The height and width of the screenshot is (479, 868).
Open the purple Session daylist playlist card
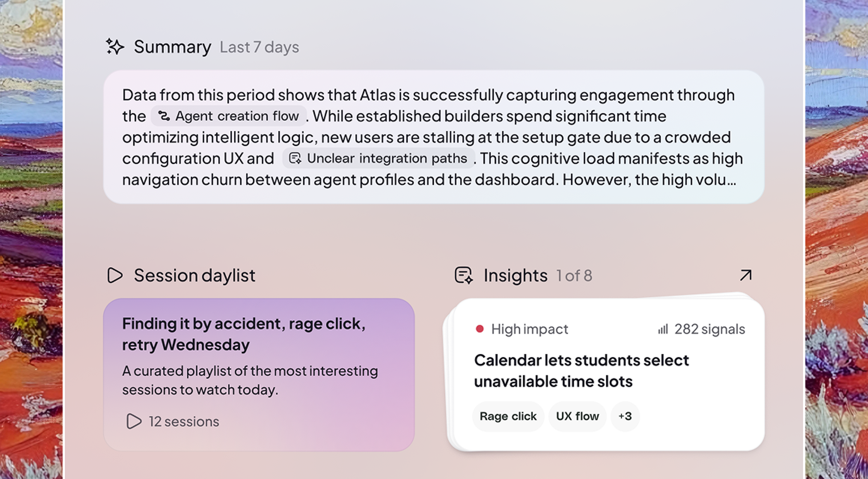259,374
